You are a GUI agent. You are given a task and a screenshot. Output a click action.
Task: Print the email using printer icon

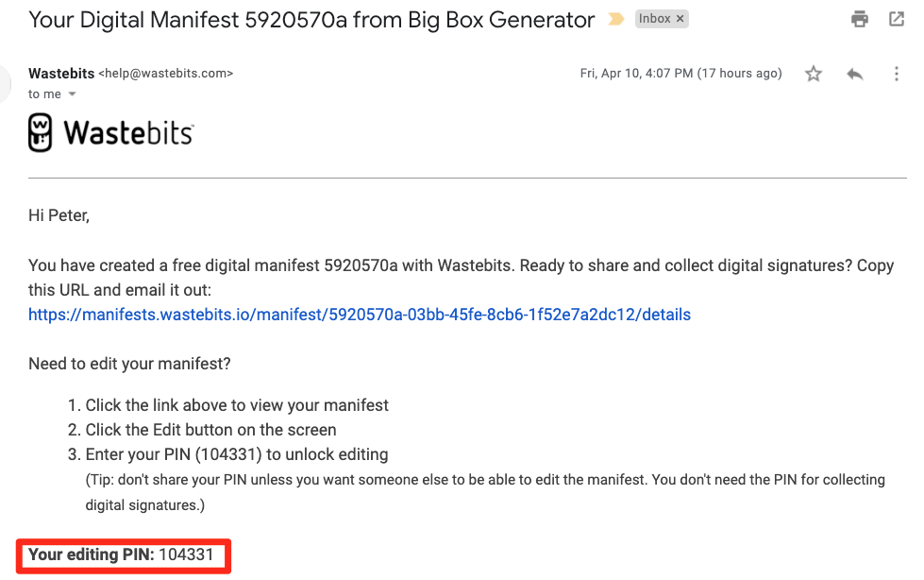(860, 19)
